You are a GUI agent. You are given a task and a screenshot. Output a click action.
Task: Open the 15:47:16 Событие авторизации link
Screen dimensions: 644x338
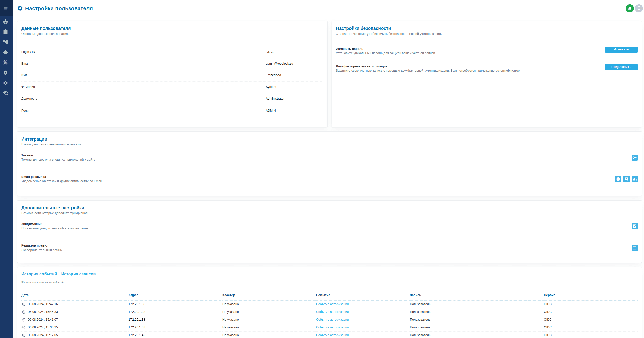pyautogui.click(x=332, y=304)
